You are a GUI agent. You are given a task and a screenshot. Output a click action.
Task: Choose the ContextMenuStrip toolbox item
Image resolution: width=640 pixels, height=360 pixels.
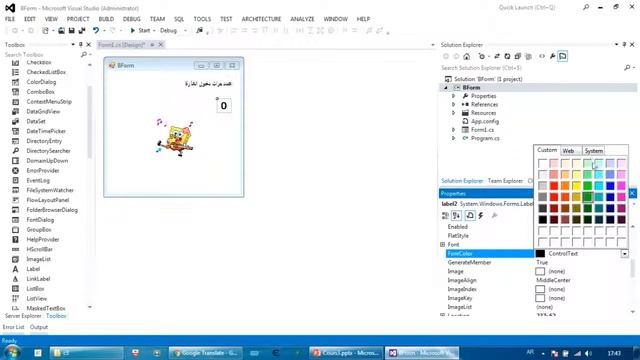coord(49,102)
